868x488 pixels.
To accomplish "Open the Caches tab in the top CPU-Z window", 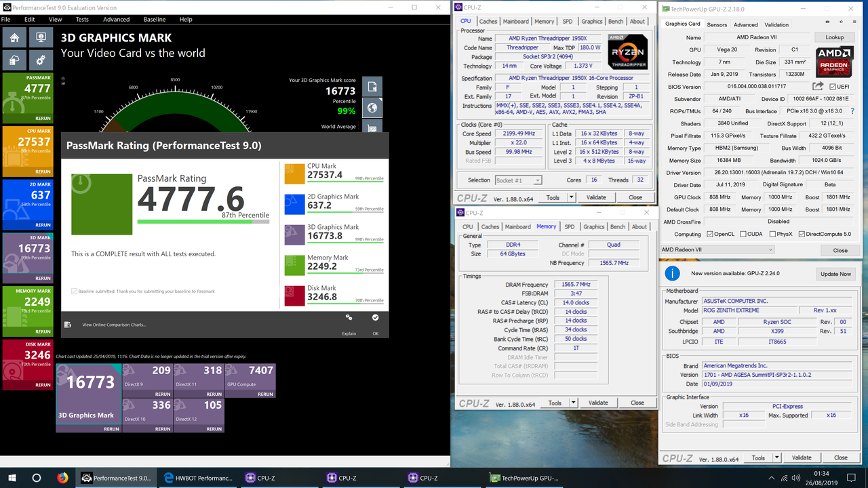I will click(x=488, y=22).
